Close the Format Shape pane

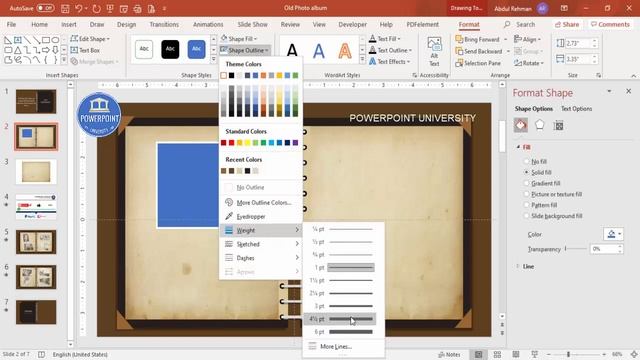click(x=629, y=91)
